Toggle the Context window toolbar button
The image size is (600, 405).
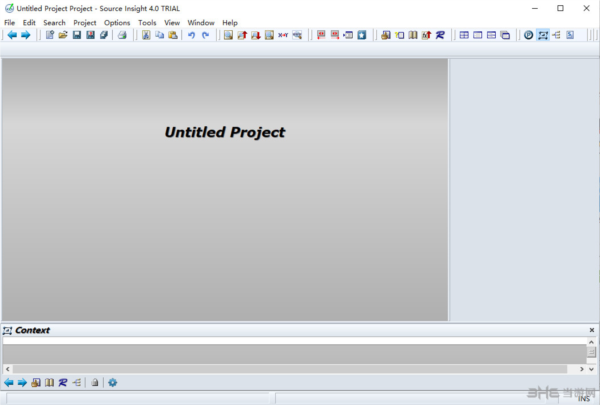coord(543,35)
